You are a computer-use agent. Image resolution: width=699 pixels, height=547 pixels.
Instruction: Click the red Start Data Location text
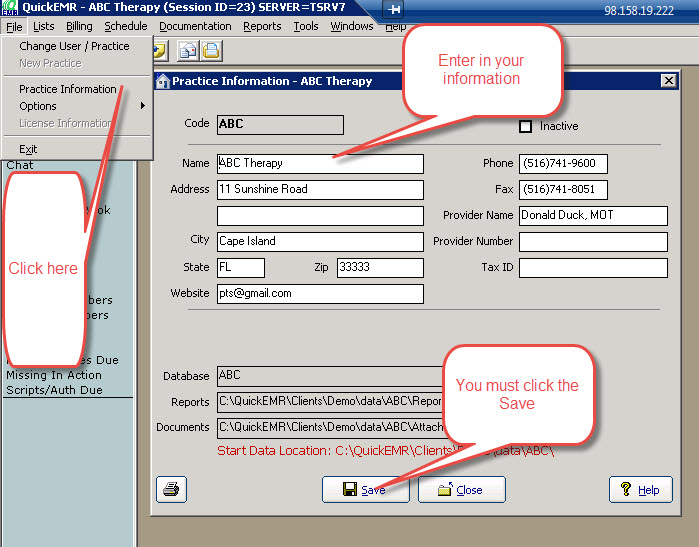386,451
